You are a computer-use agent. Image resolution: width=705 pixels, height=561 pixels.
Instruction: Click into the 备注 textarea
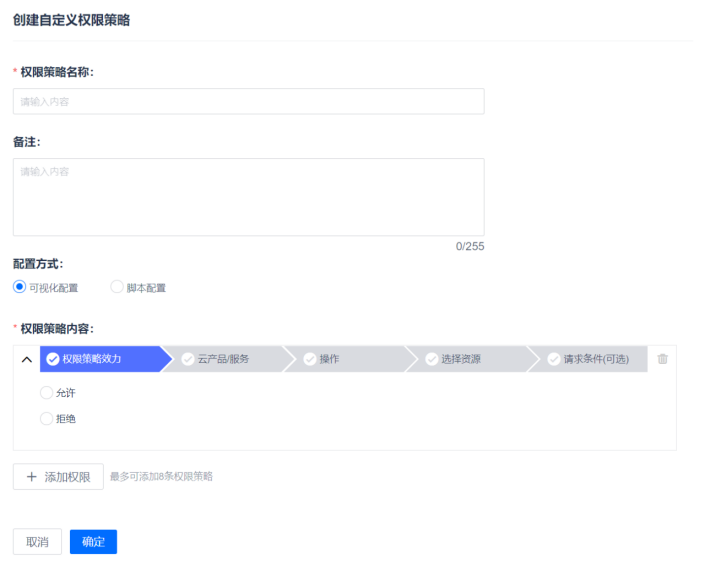[x=248, y=197]
